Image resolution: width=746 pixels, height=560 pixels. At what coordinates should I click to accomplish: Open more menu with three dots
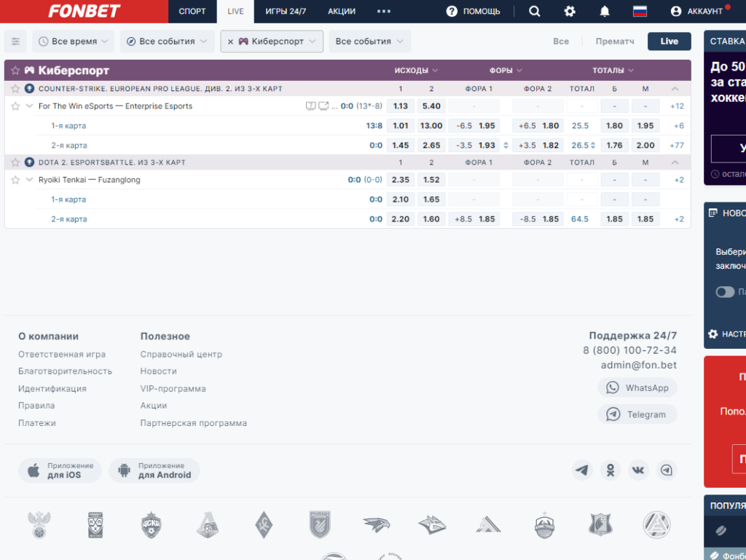pyautogui.click(x=384, y=12)
